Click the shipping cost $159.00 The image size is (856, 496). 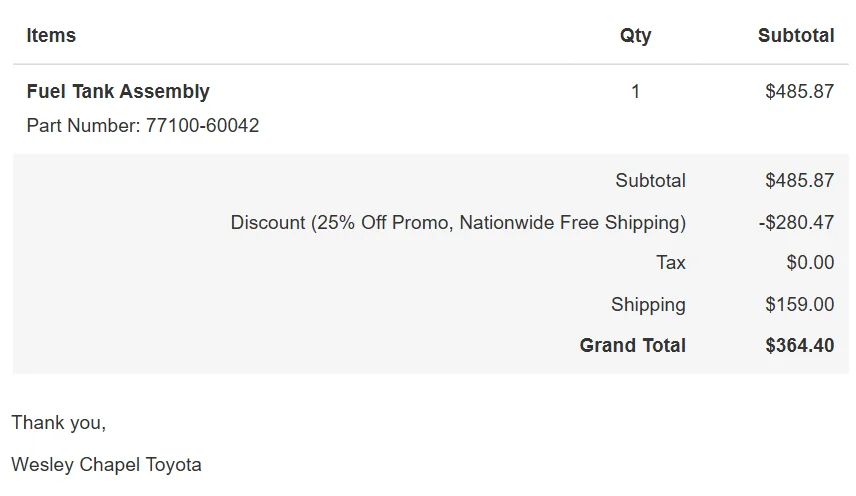pos(799,305)
